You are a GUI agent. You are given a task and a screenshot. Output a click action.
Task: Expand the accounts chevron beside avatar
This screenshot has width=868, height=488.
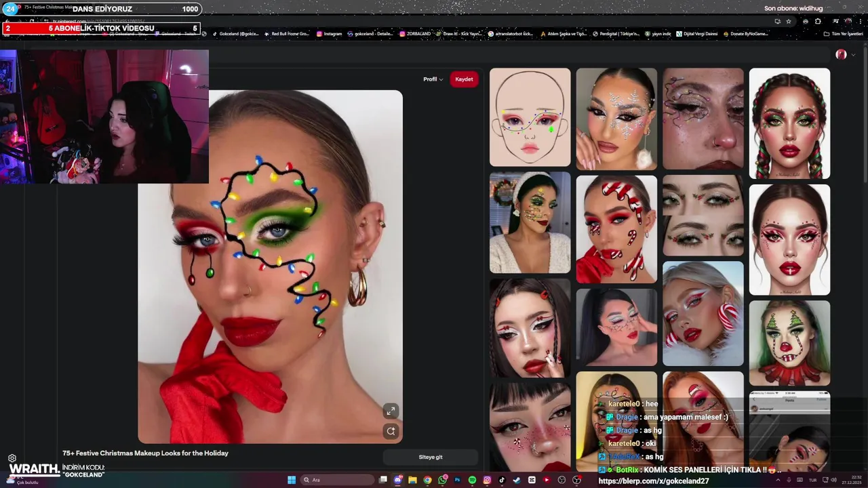click(853, 55)
